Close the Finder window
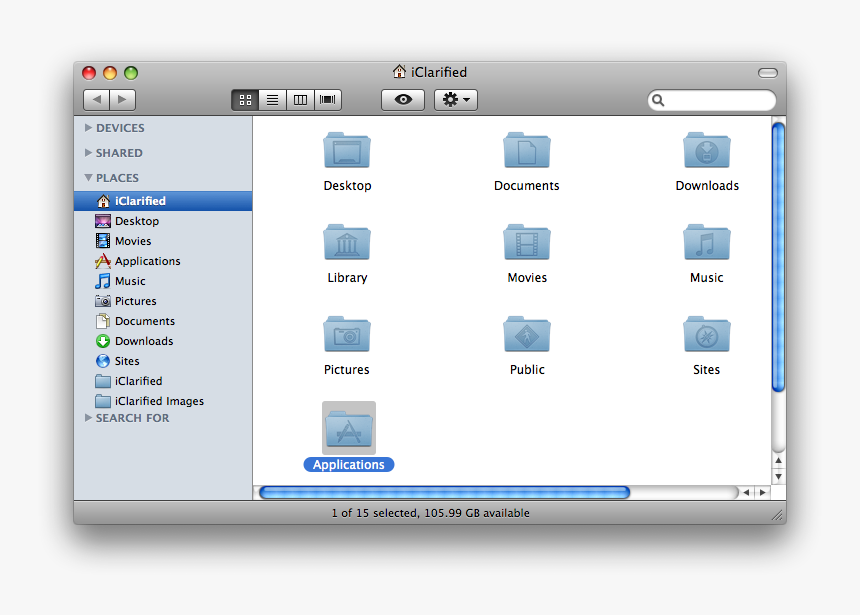 coord(89,73)
